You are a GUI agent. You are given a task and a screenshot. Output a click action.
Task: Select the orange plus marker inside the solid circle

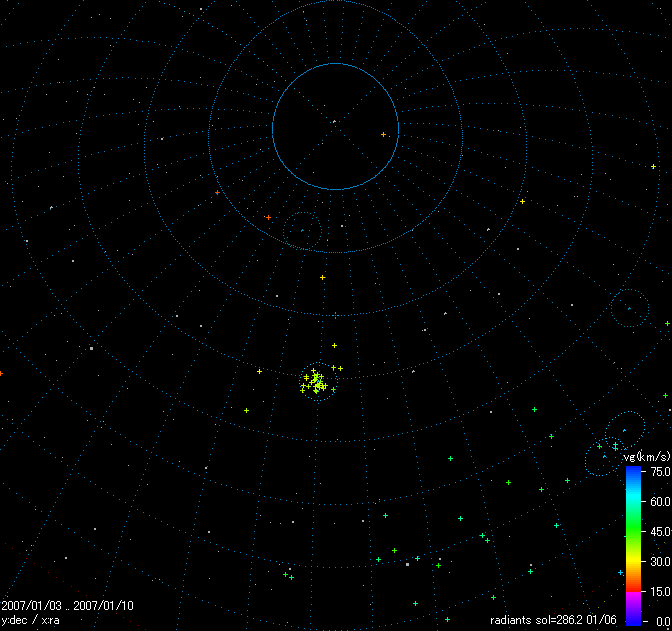coord(384,135)
